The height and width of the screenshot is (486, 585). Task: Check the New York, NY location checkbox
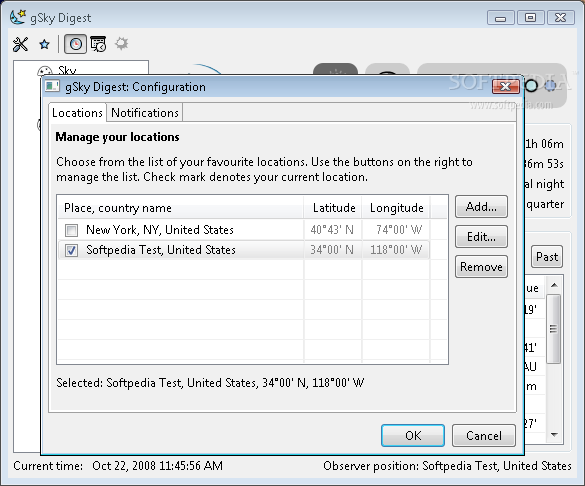pyautogui.click(x=71, y=230)
